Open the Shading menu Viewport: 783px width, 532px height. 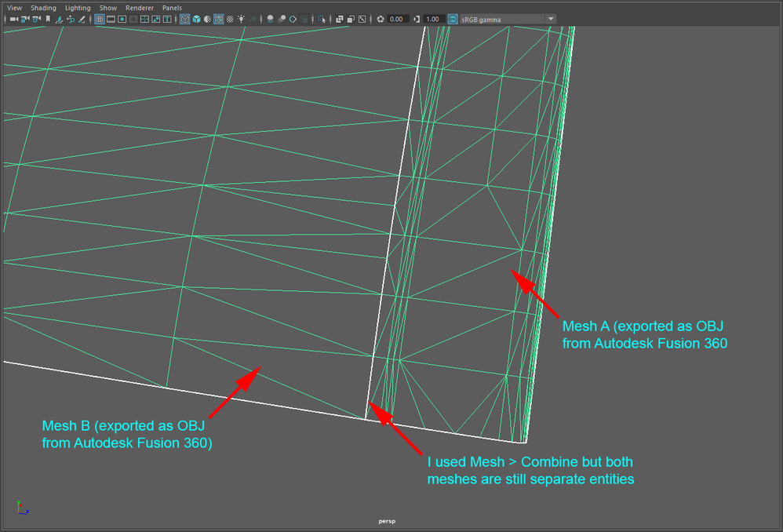tap(43, 8)
